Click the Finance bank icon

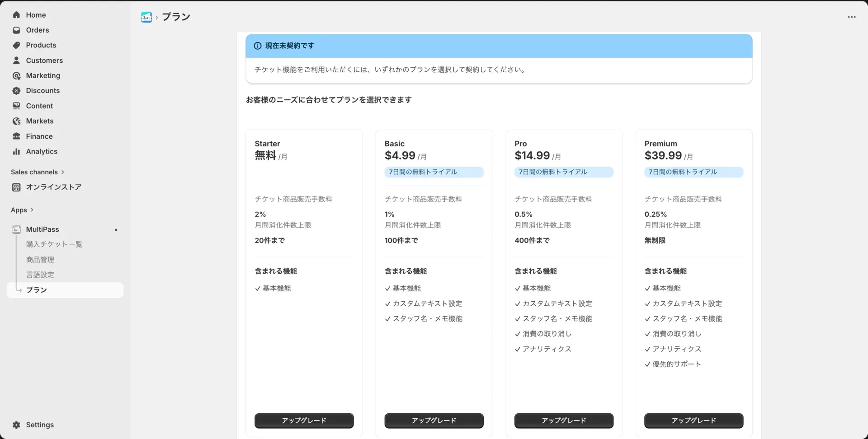[16, 136]
